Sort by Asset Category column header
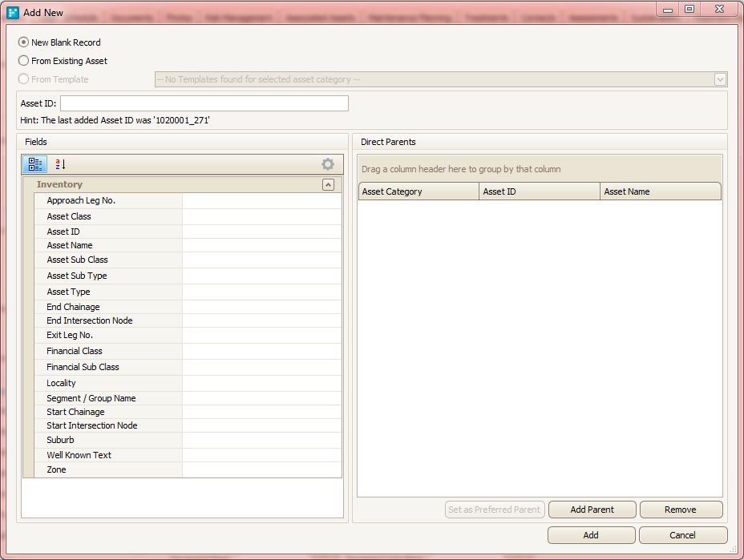The width and height of the screenshot is (744, 560). 418,191
